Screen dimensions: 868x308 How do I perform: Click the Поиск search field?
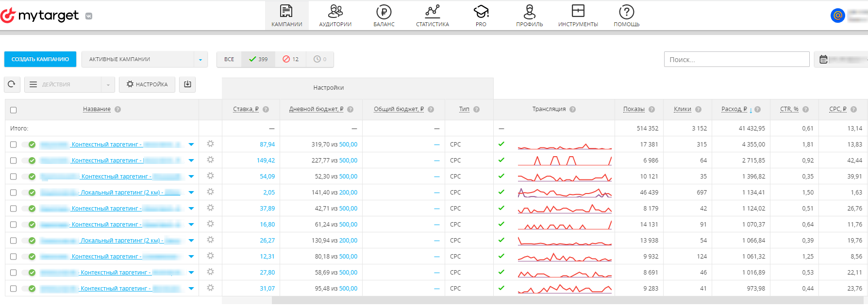[736, 59]
